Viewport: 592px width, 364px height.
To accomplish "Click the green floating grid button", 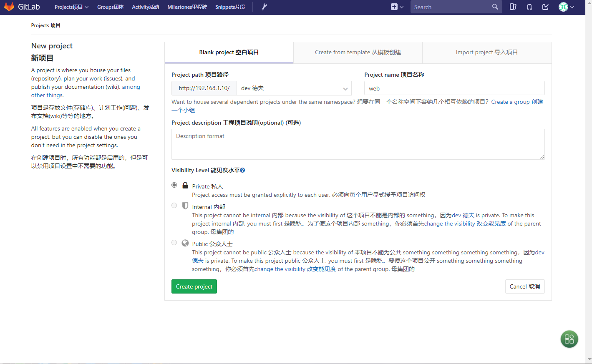I will click(569, 339).
